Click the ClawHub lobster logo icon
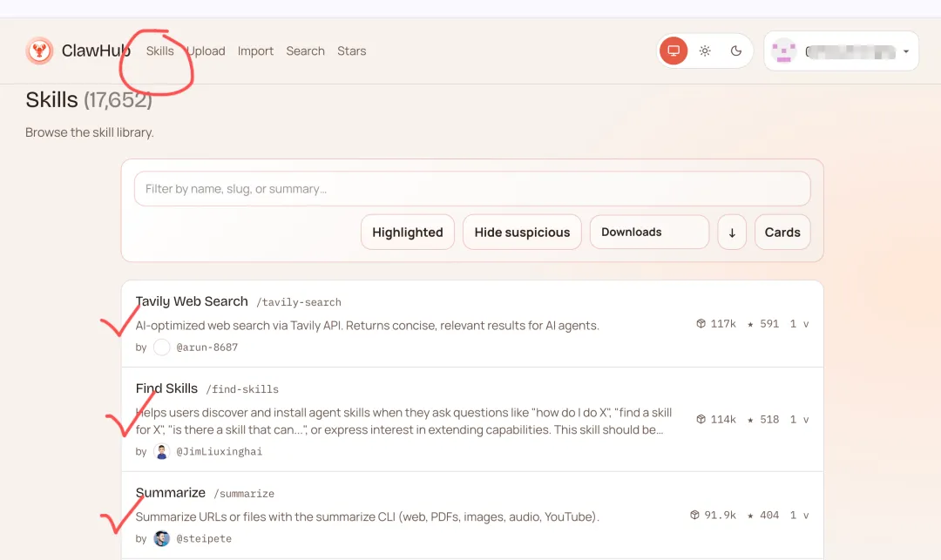Screen dimensions: 941x560 39,51
